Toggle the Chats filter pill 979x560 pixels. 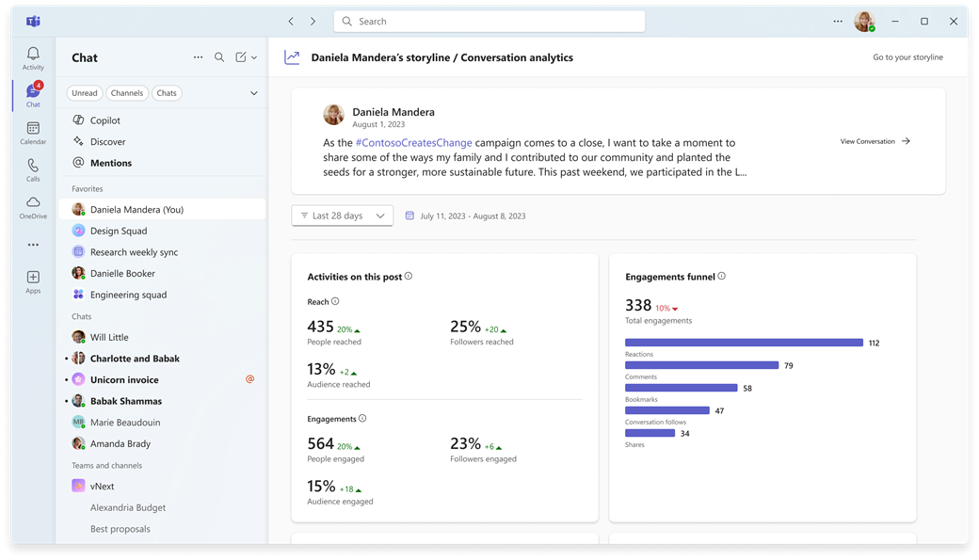point(167,92)
